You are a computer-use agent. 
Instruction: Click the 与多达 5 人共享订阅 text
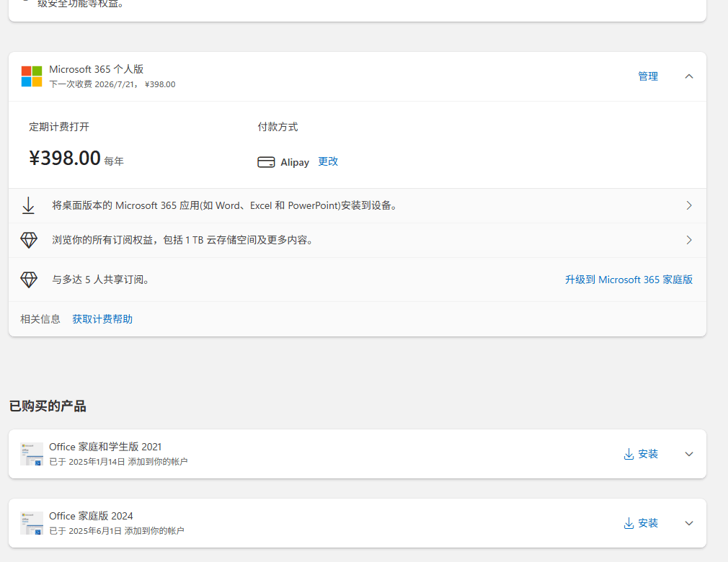point(101,280)
